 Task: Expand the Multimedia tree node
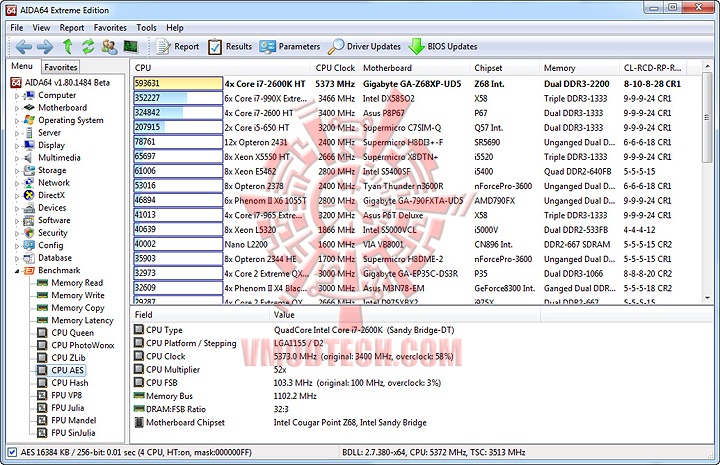coord(17,158)
